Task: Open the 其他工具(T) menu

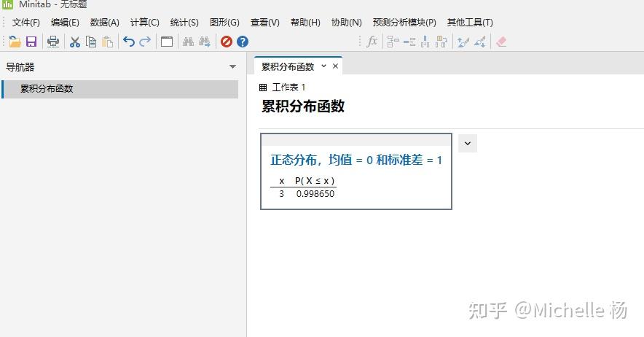Action: point(470,22)
